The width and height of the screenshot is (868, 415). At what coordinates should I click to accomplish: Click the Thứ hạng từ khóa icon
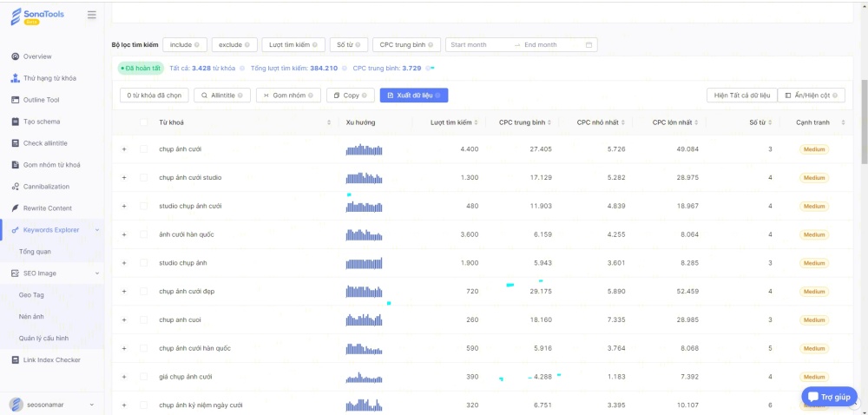tap(16, 78)
